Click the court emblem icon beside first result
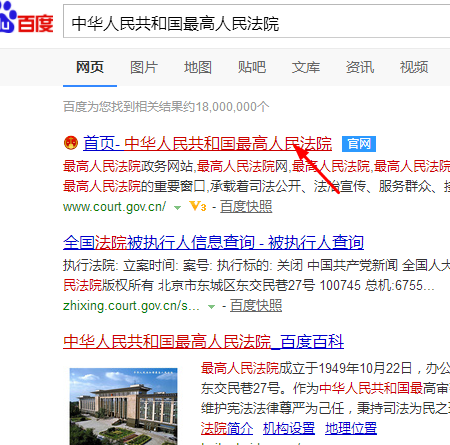This screenshot has width=450, height=445. tap(71, 143)
